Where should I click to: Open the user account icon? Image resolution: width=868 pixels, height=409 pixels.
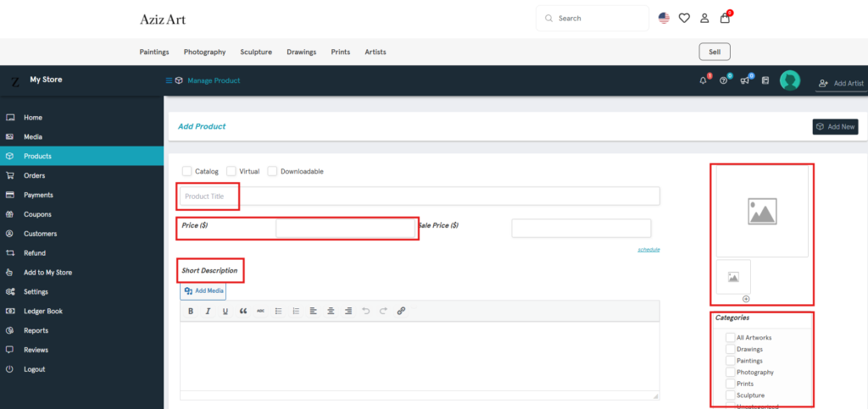(x=704, y=18)
